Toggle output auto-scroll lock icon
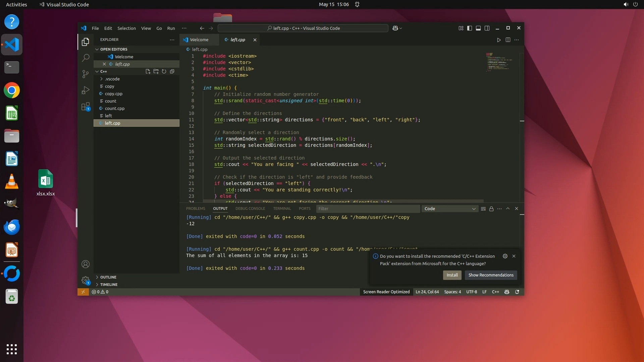The width and height of the screenshot is (644, 362). tap(491, 209)
